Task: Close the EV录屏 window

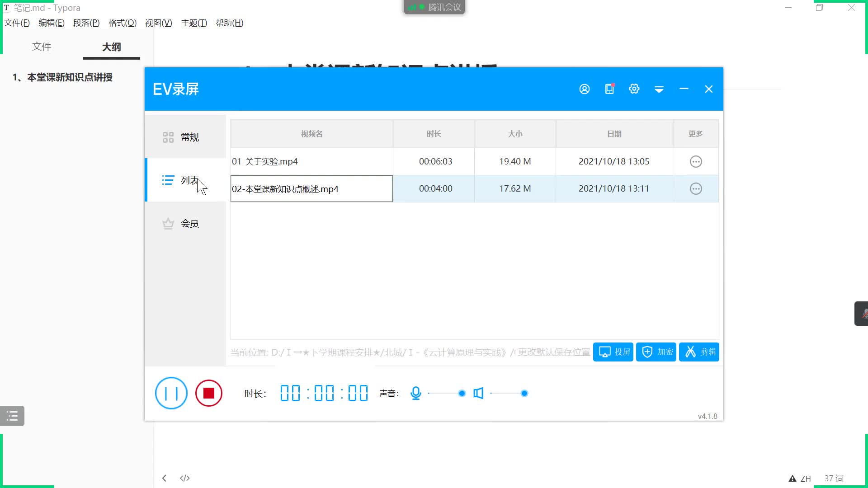Action: (709, 89)
